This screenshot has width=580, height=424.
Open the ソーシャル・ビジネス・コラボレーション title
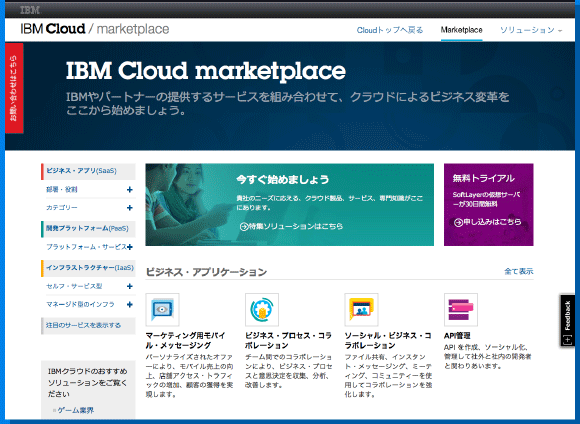click(388, 340)
